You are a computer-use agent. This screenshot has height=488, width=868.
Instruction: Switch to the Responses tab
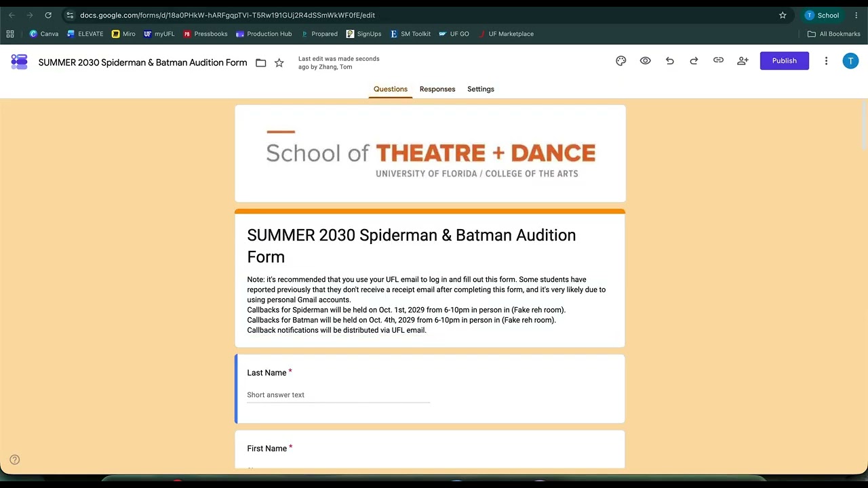coord(437,89)
